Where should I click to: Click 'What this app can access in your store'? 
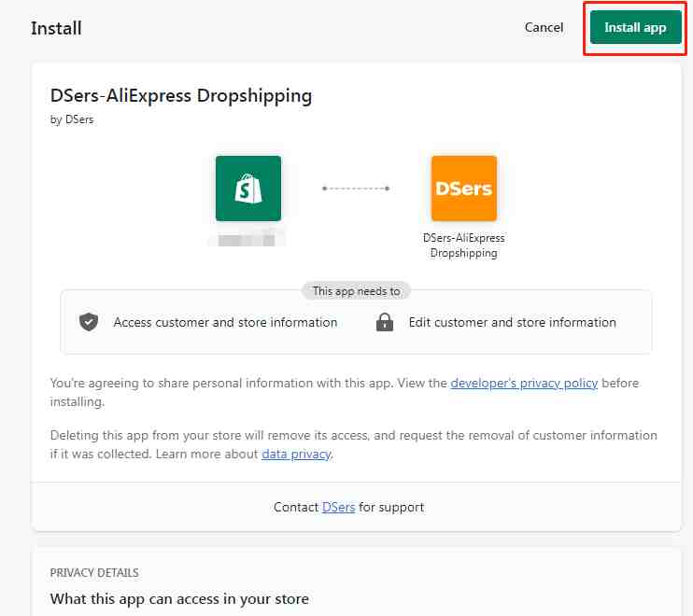(179, 599)
